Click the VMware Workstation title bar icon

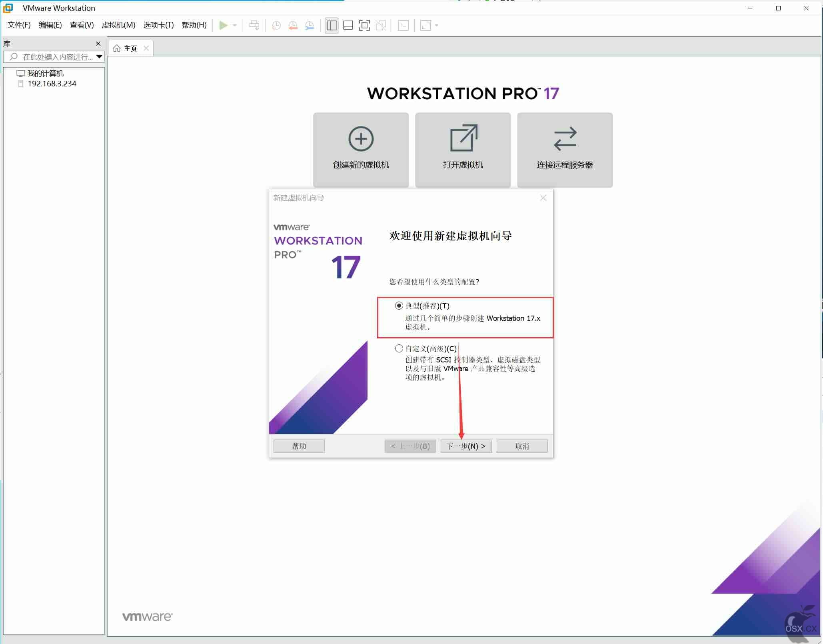[8, 8]
